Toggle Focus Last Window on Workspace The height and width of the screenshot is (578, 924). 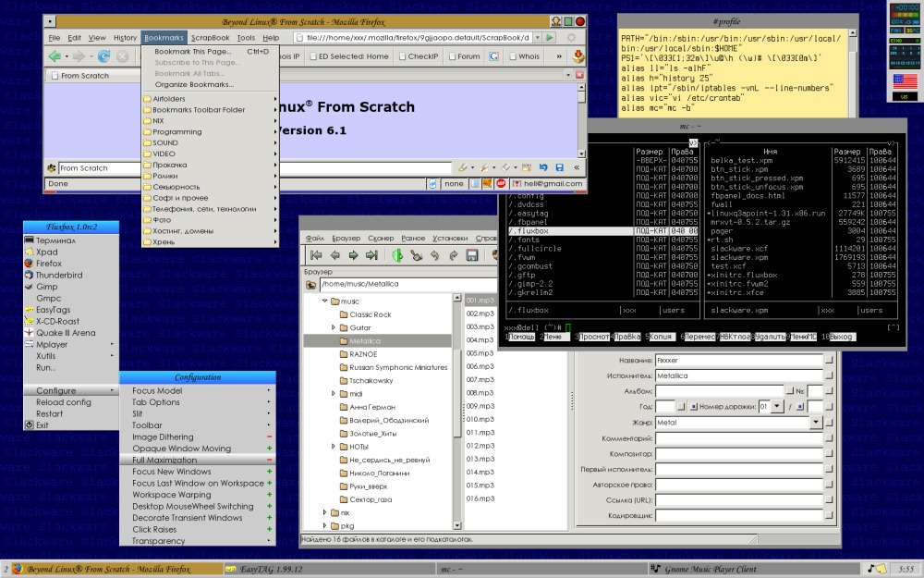[x=197, y=483]
